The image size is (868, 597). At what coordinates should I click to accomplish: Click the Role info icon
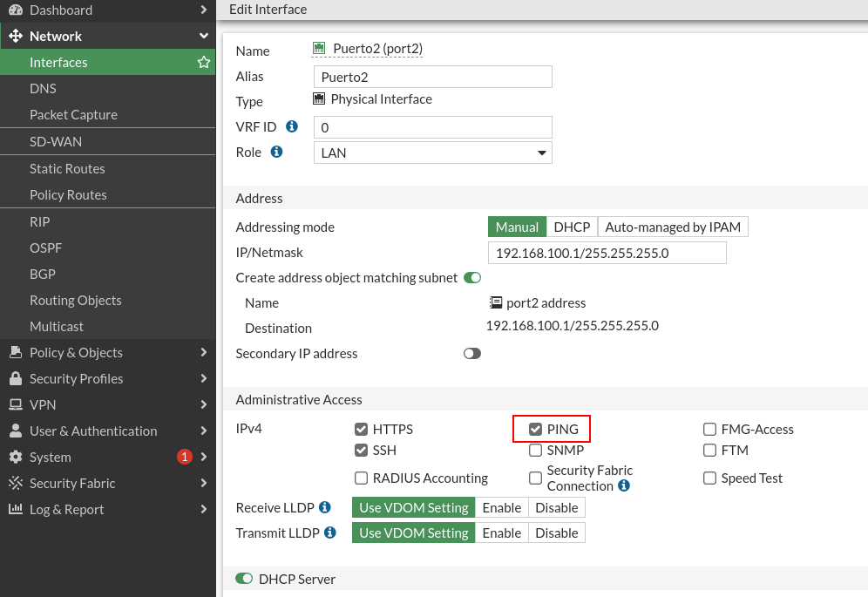click(277, 152)
